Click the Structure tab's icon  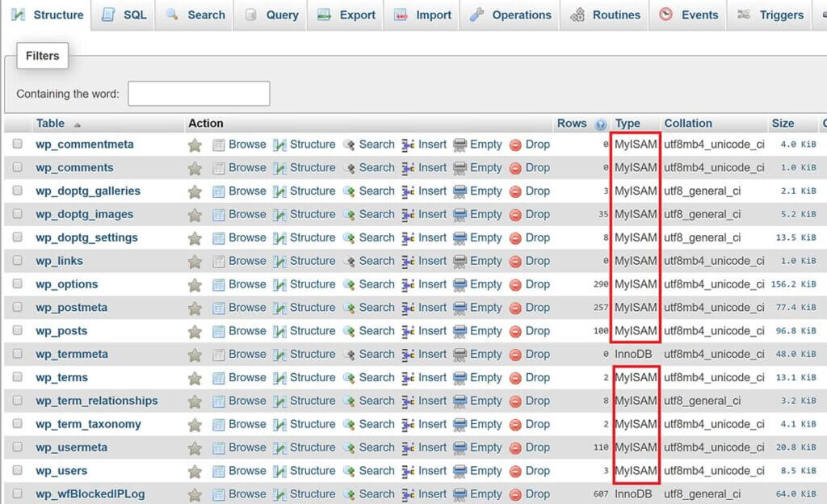tap(18, 15)
